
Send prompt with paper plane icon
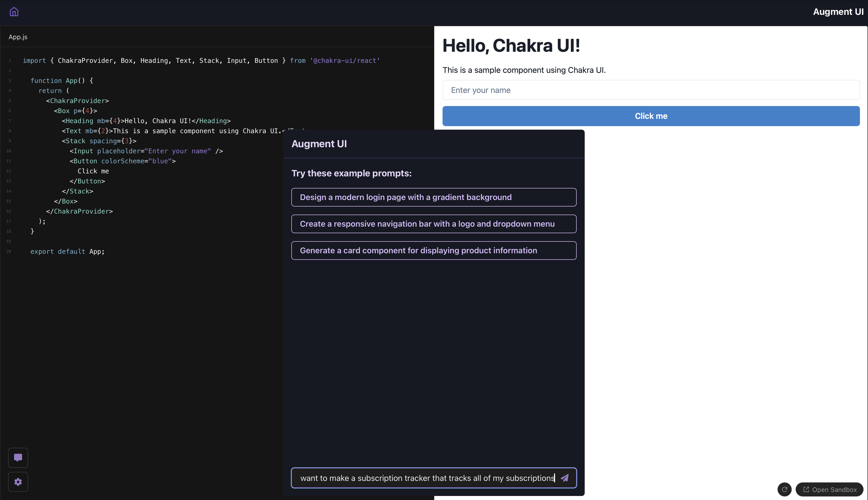pos(565,478)
